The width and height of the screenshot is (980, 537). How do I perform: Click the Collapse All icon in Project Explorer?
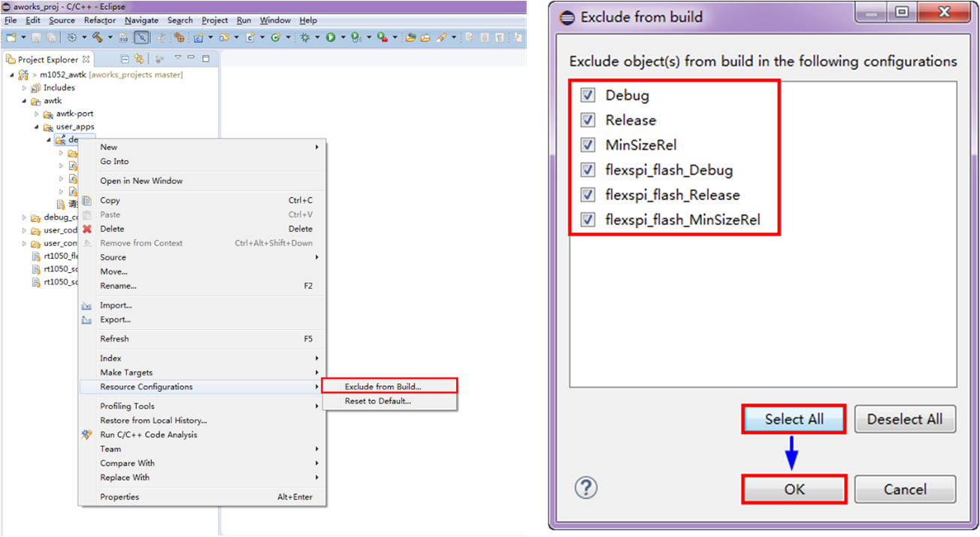pos(125,59)
